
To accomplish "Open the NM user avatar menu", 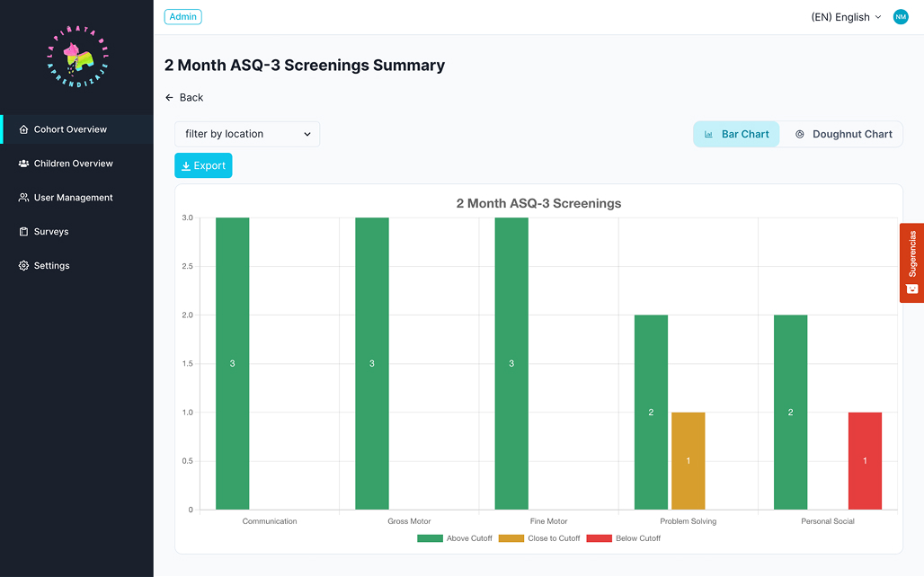I will click(x=901, y=17).
